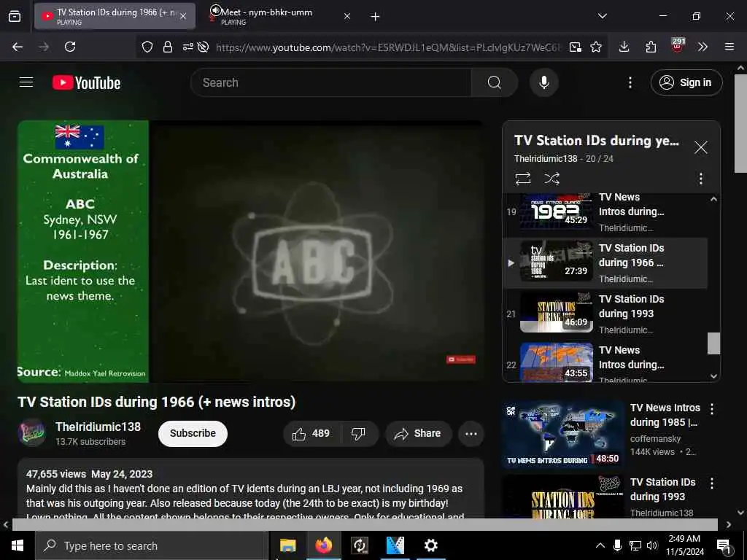Go to YouTube home via logo
Image resolution: width=747 pixels, height=560 pixels.
click(x=86, y=83)
